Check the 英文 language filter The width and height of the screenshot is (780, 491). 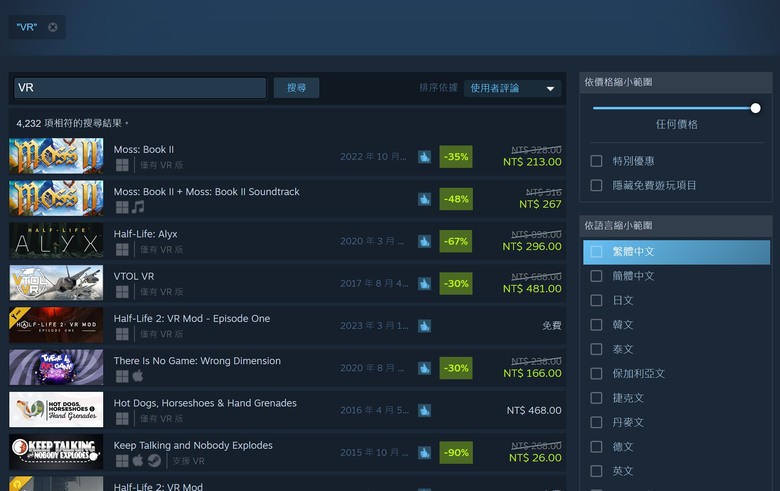click(x=596, y=471)
